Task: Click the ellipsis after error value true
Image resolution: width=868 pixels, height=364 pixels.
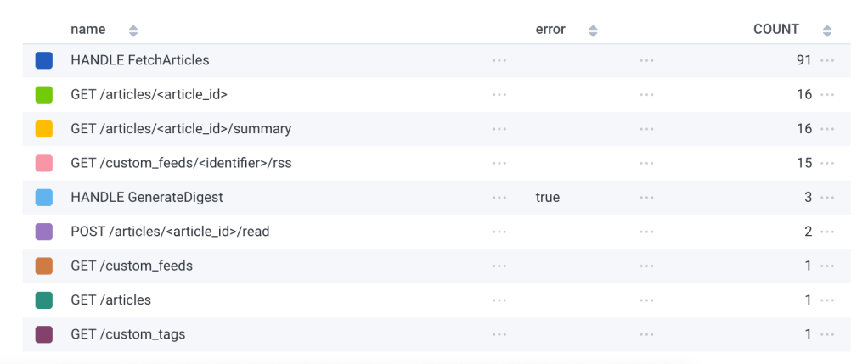Action: [x=647, y=198]
